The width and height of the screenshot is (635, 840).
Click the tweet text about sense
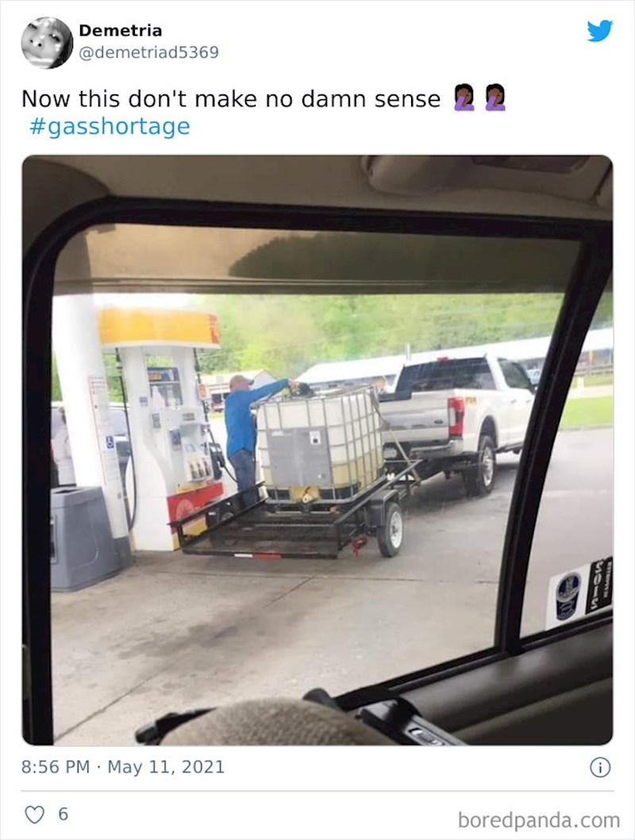(x=231, y=98)
